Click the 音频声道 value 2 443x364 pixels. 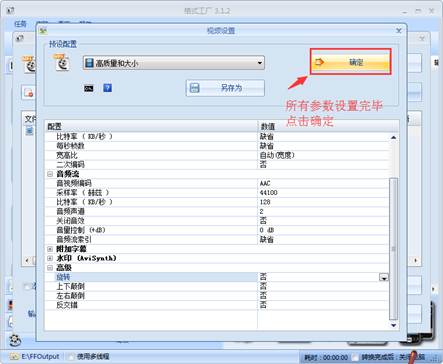tap(261, 211)
